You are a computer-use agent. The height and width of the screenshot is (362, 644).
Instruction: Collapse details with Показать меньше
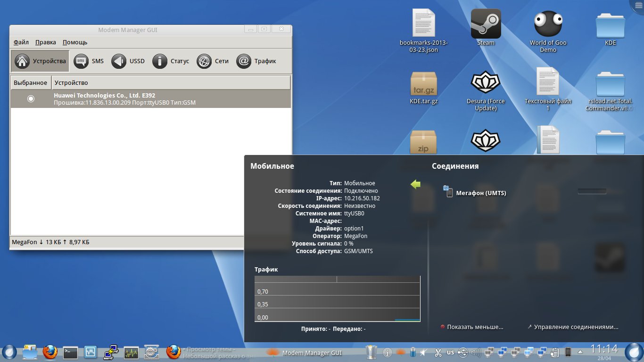point(472,327)
